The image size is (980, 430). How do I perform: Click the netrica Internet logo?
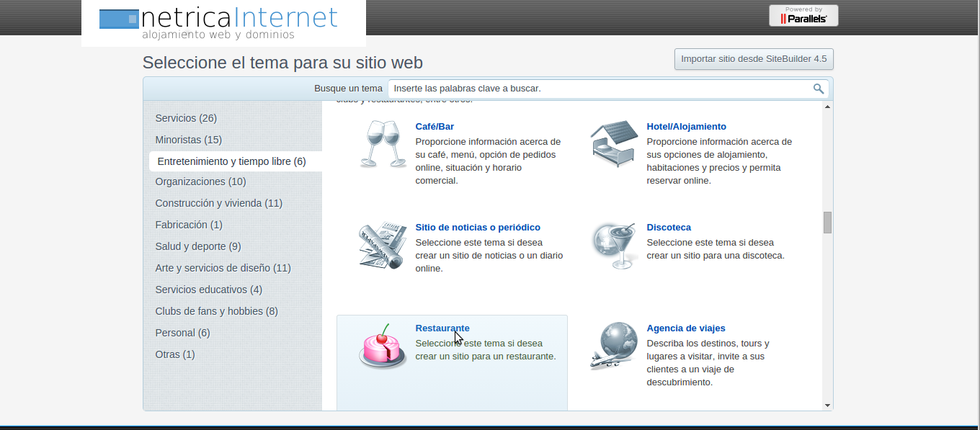(223, 23)
